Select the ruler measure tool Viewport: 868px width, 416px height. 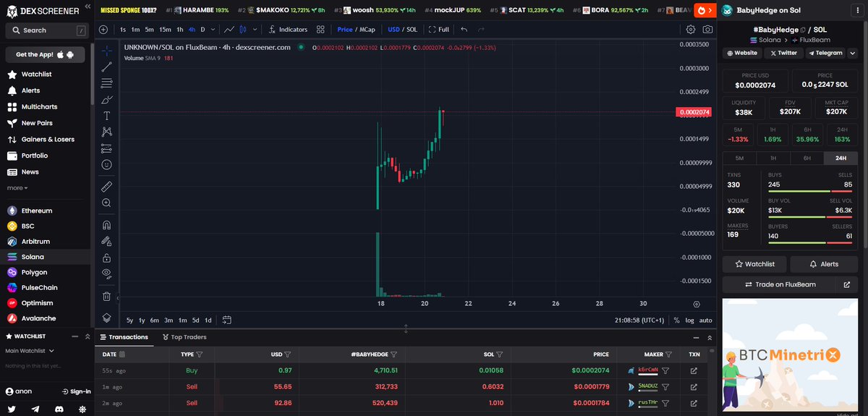(106, 187)
